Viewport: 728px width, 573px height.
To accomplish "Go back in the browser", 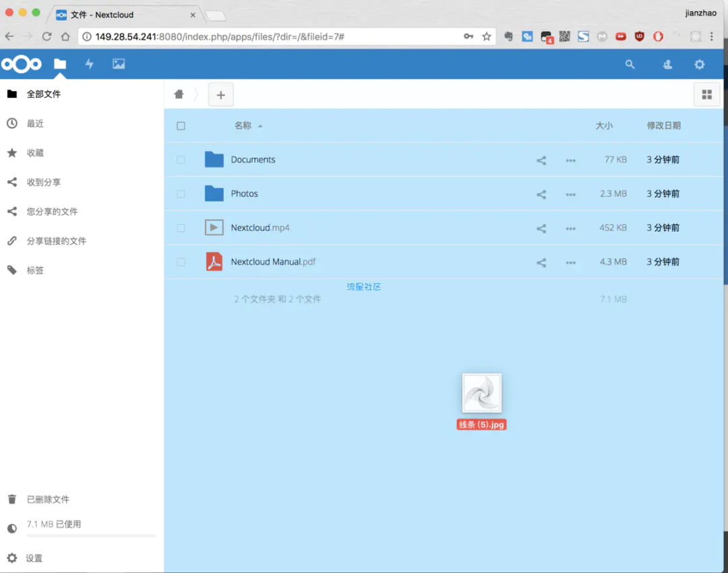I will point(9,36).
